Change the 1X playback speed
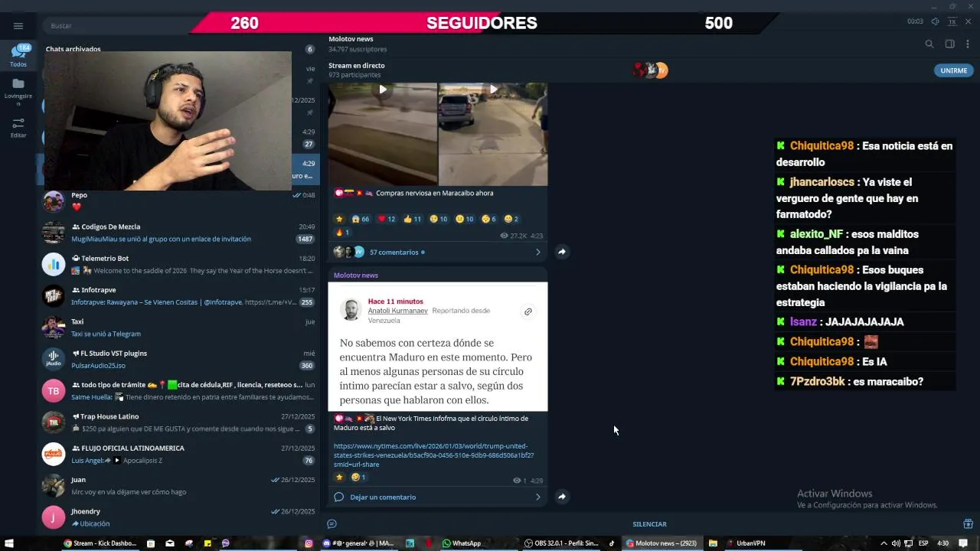980x551 pixels. pyautogui.click(x=952, y=22)
